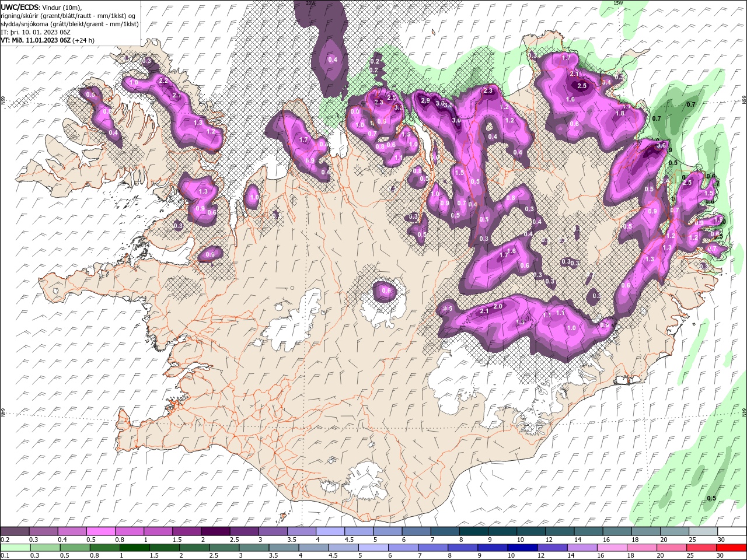The height and width of the screenshot is (560, 747).
Task: Select the '0.6' value over the central glacier
Action: (x=386, y=290)
